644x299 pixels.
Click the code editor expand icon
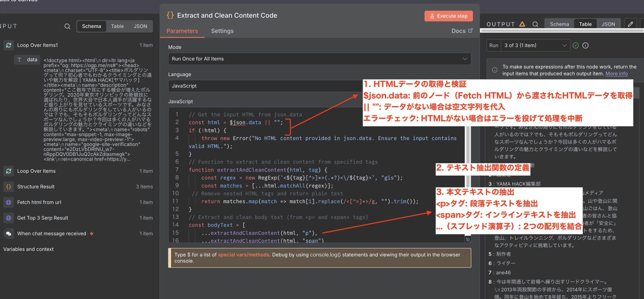pyautogui.click(x=468, y=240)
